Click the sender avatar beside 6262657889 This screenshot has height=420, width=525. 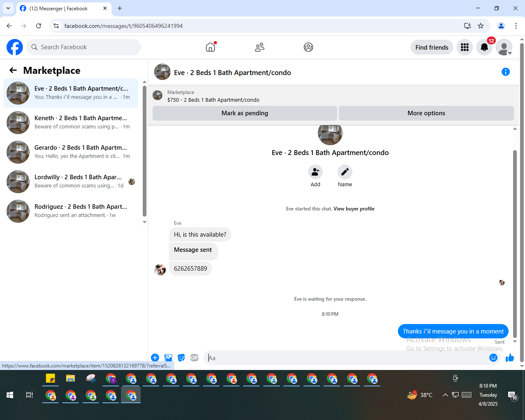pos(160,269)
